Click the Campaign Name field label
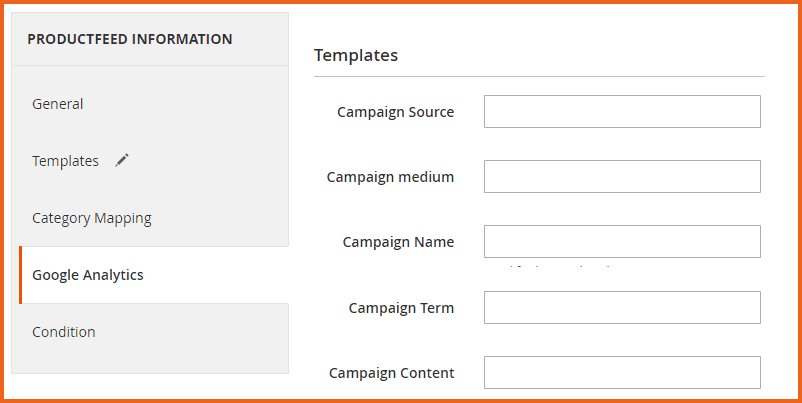The height and width of the screenshot is (403, 802). [x=398, y=242]
